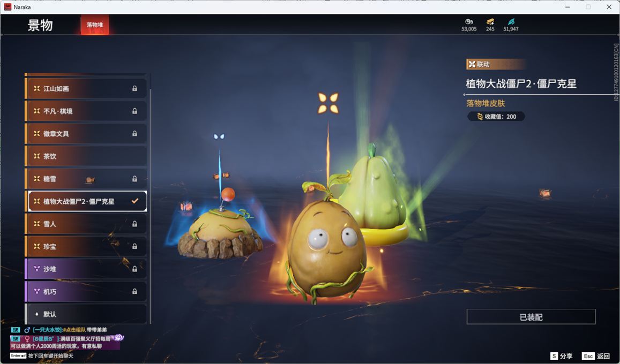Click the lock icon on 江山如画
The height and width of the screenshot is (364, 620).
(135, 88)
